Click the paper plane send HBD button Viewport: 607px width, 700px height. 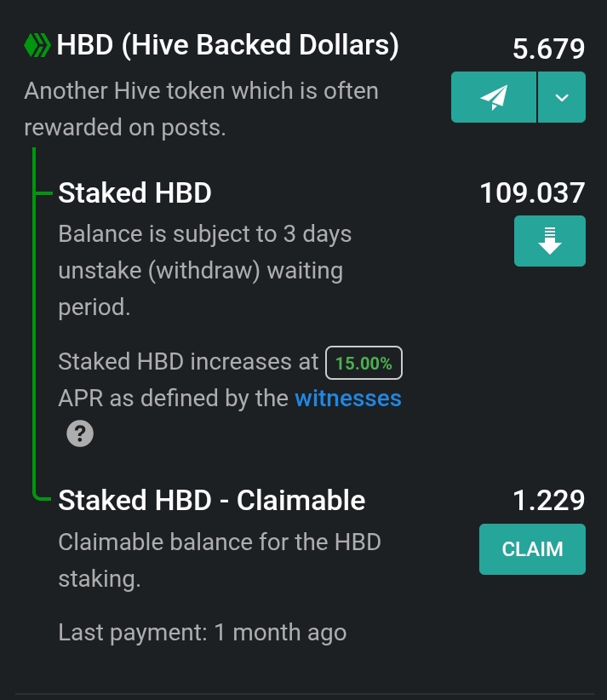point(494,97)
